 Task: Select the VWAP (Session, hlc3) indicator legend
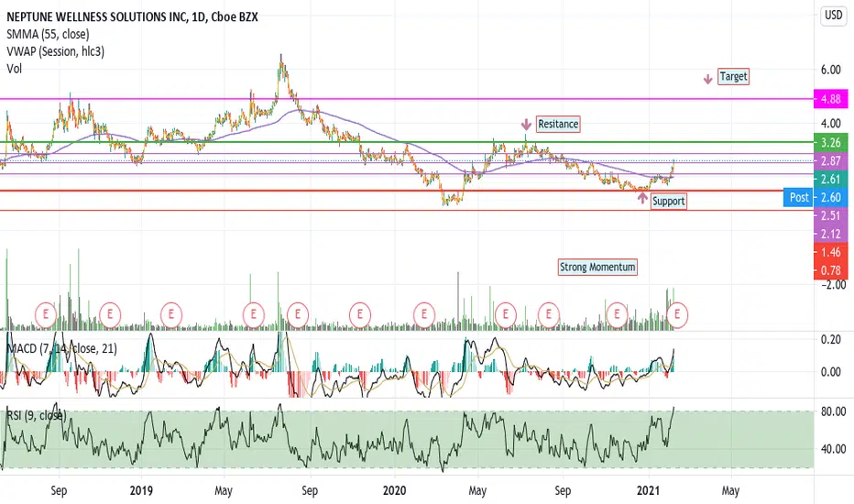pos(56,51)
